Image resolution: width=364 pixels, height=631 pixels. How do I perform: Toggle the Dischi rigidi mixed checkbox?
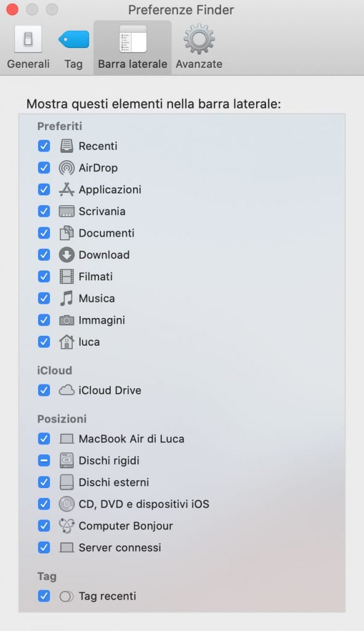pyautogui.click(x=44, y=460)
